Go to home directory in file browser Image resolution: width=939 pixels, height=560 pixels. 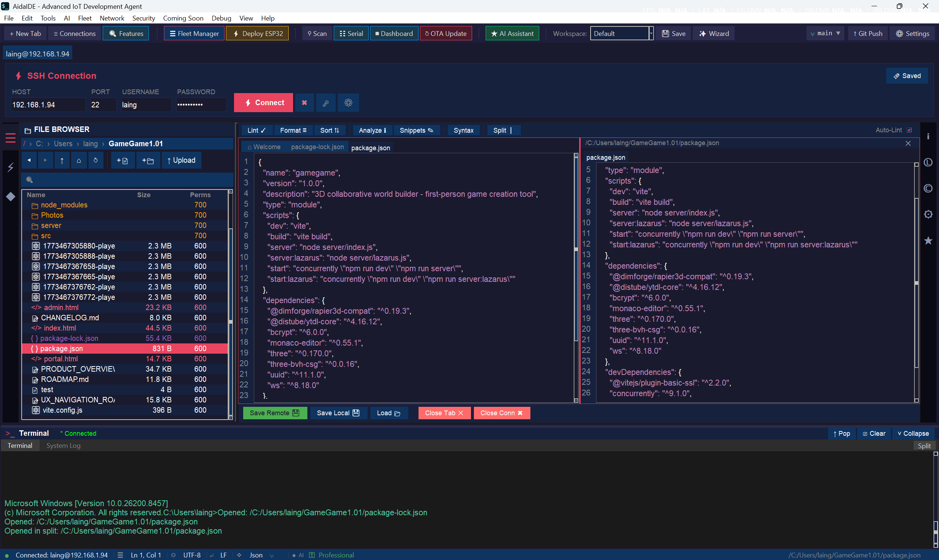pyautogui.click(x=78, y=161)
